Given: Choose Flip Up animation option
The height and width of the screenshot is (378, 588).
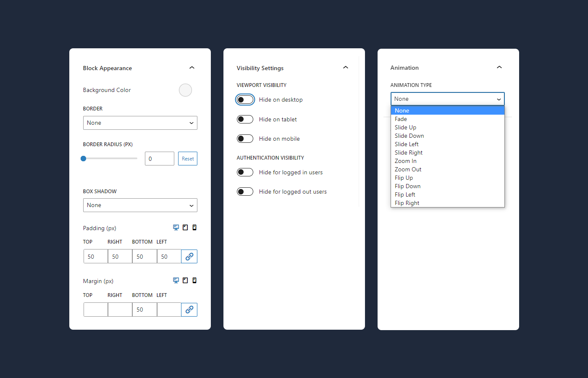Looking at the screenshot, I should coord(448,178).
